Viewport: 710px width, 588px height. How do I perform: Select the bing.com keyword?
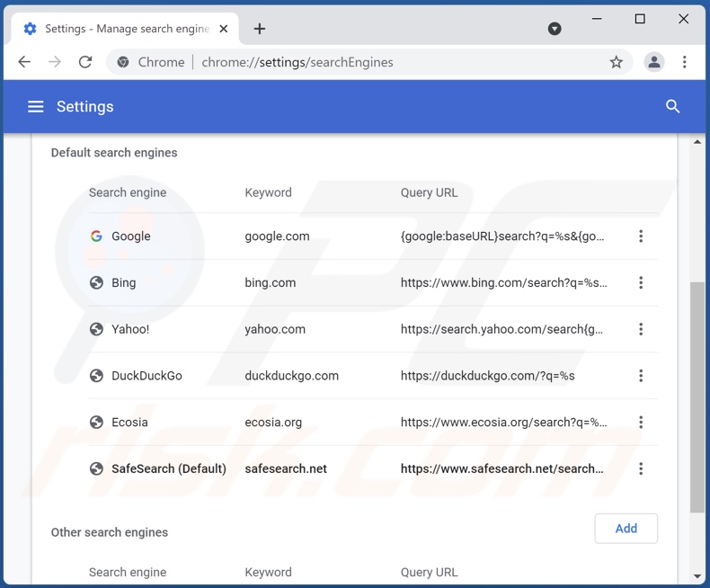pyautogui.click(x=271, y=283)
